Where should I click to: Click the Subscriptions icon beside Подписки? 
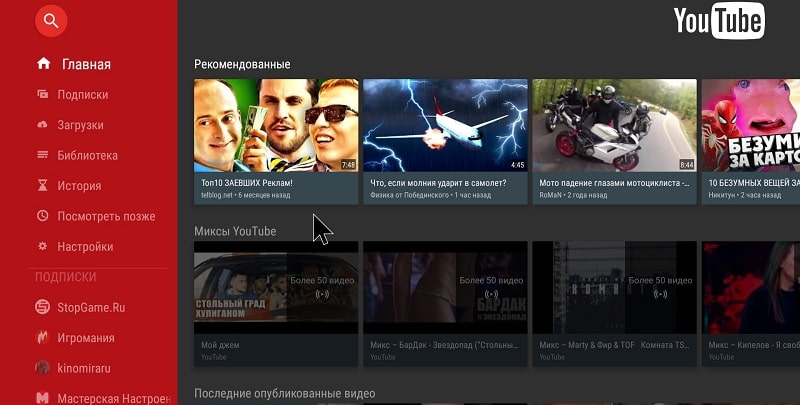43,95
